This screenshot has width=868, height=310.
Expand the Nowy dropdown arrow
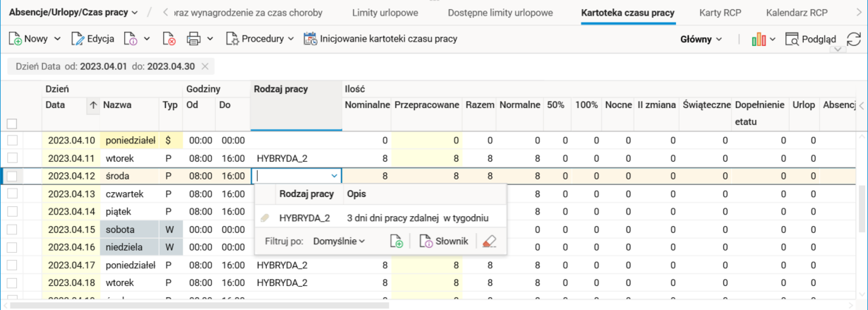(x=57, y=40)
